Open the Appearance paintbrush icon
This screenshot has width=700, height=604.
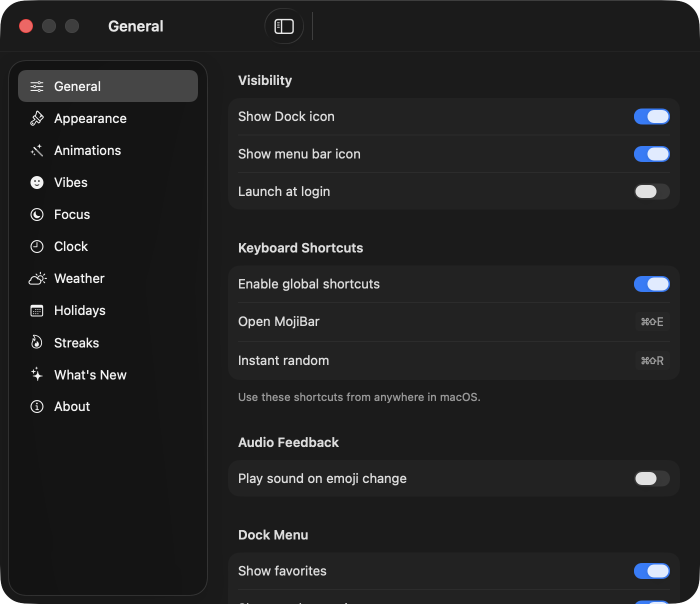(36, 118)
